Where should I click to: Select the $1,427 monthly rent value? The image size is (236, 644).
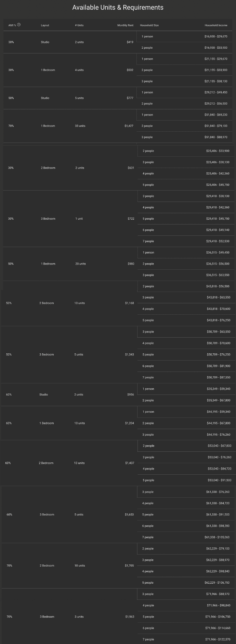click(129, 126)
